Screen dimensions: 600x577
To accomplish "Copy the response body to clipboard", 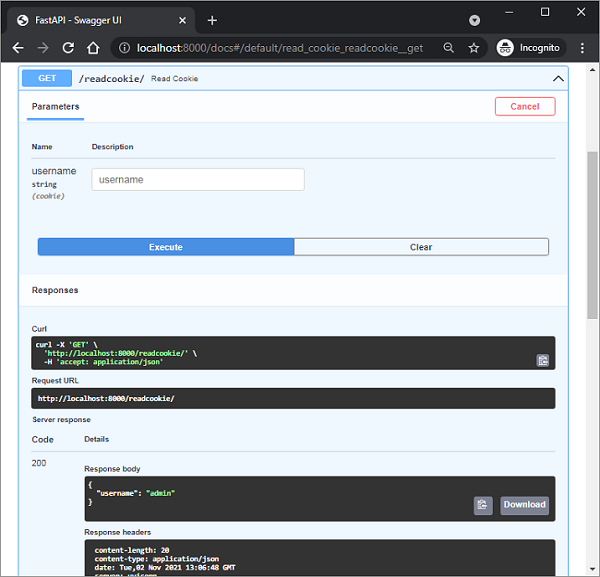I will [483, 505].
